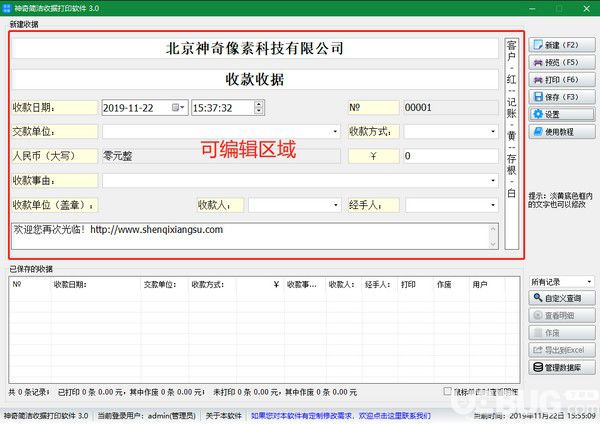Click the editable 收款人 label
Screen dimensions: 600x424
pos(220,205)
